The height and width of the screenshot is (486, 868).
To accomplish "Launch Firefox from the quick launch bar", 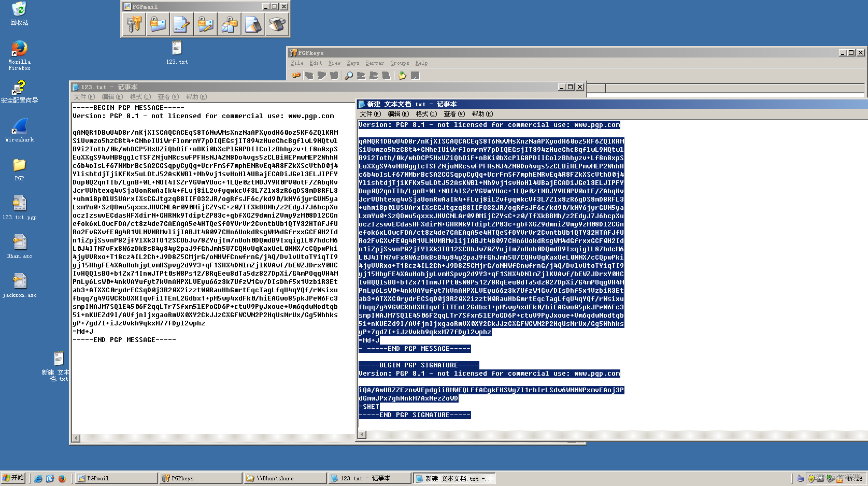I will click(x=62, y=478).
